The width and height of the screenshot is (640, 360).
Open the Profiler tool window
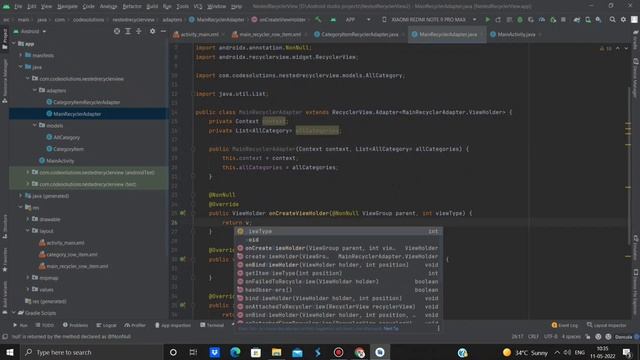click(135, 325)
